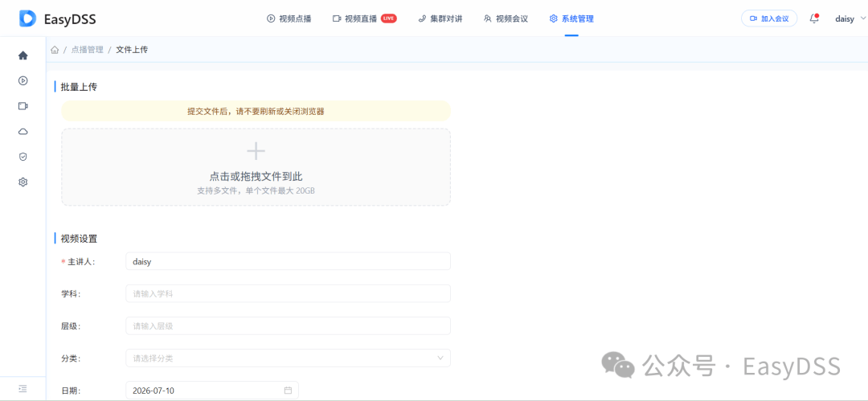The image size is (868, 401).
Task: Click the EasyDSS logo icon
Action: point(27,18)
